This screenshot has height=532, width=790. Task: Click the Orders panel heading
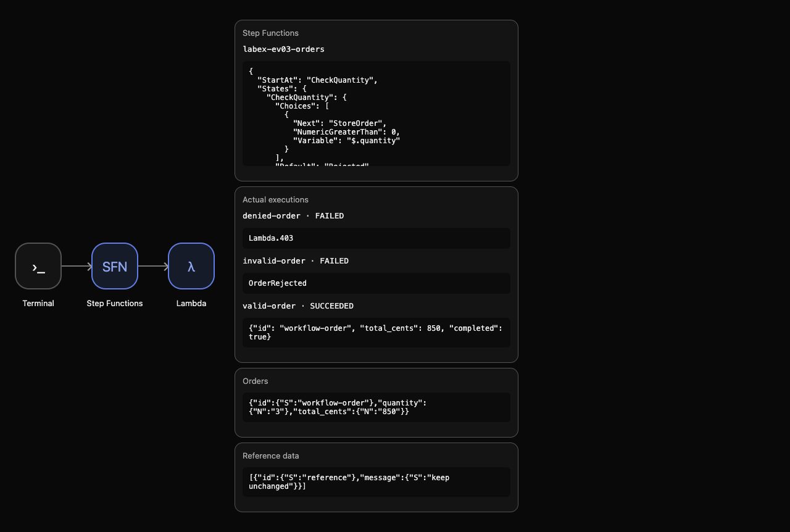point(256,381)
